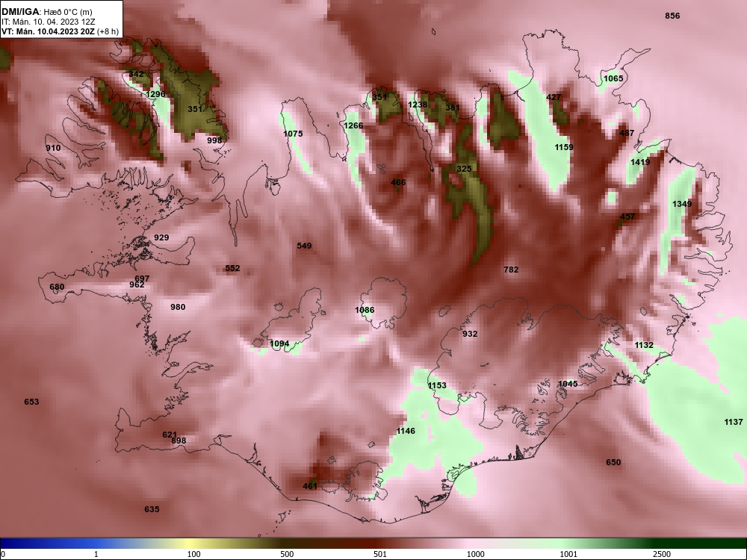The height and width of the screenshot is (560, 747).
Task: Click the 427 value label
Action: click(554, 96)
